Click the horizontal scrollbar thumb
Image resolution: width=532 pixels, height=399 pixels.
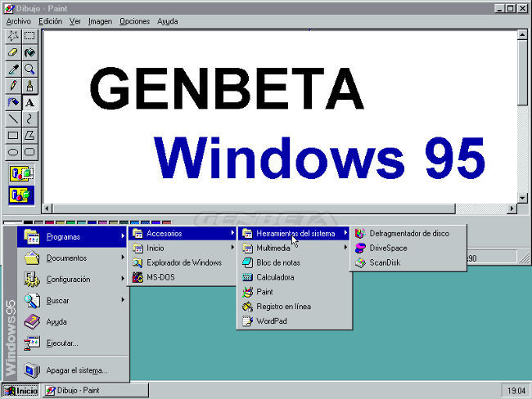coord(254,208)
